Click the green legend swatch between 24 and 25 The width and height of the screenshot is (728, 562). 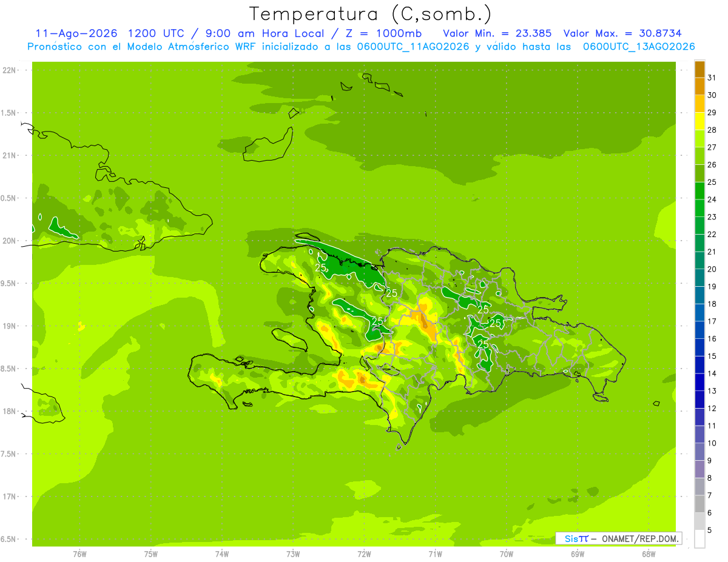point(699,191)
